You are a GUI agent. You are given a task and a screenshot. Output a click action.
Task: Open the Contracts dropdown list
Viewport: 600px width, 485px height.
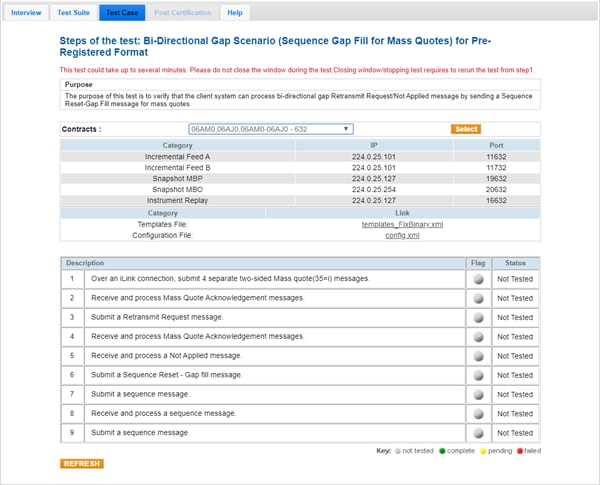pos(270,129)
